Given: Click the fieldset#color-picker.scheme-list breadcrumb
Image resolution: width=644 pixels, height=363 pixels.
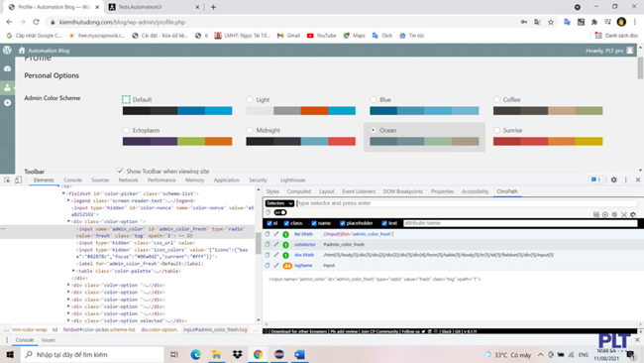Looking at the screenshot, I should pyautogui.click(x=99, y=329).
